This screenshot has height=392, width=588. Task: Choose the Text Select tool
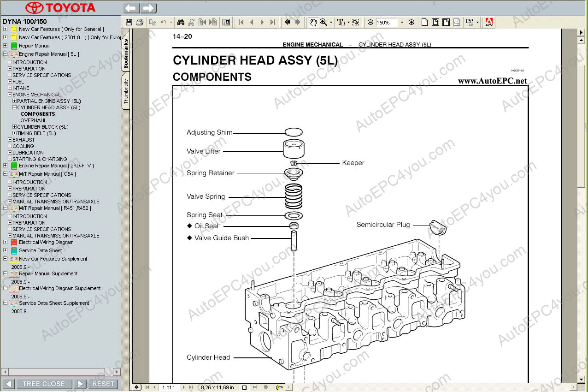pyautogui.click(x=341, y=22)
